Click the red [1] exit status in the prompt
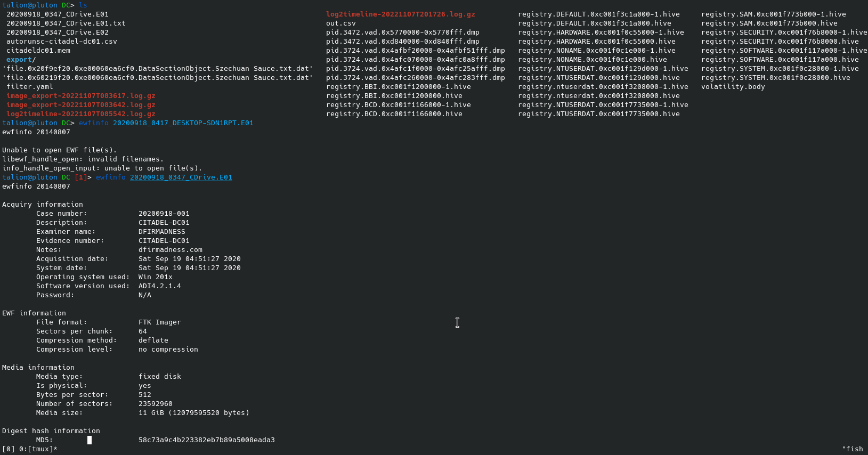 click(80, 177)
